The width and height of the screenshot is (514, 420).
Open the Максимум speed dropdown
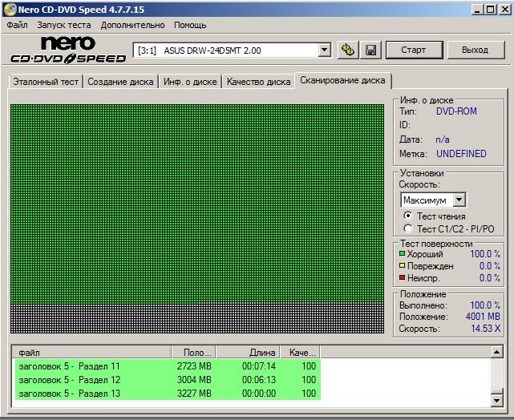click(459, 200)
